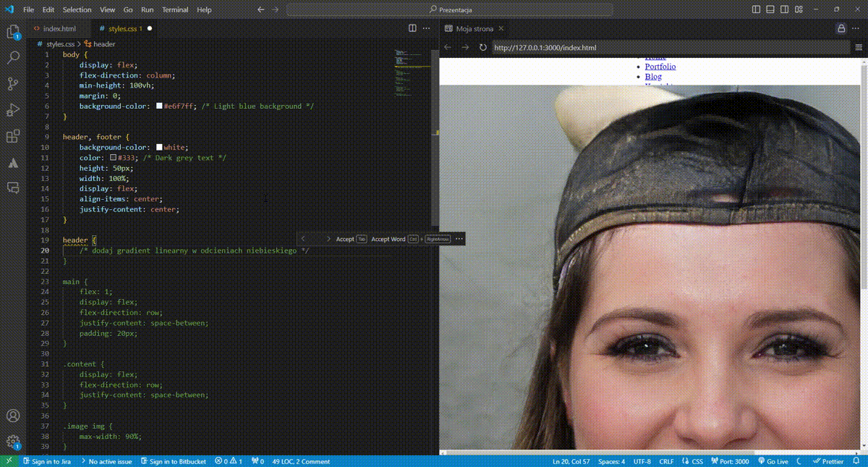Open notifications bell in status bar
The width and height of the screenshot is (868, 467).
click(858, 461)
